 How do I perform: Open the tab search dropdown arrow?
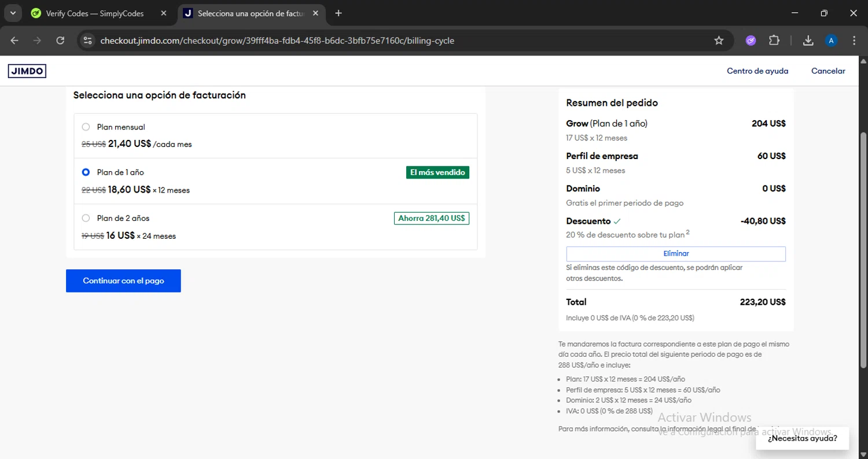point(12,13)
